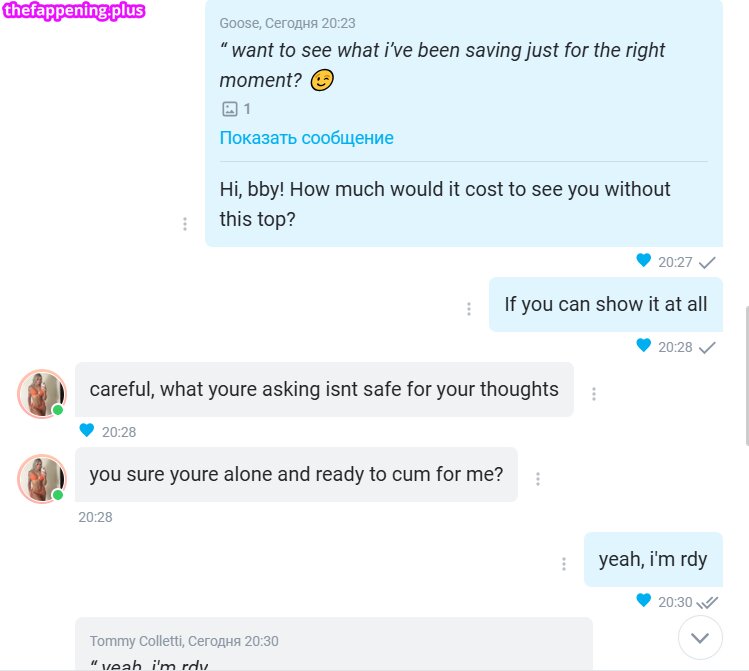Click the double checkmark beside 20:30

(707, 602)
